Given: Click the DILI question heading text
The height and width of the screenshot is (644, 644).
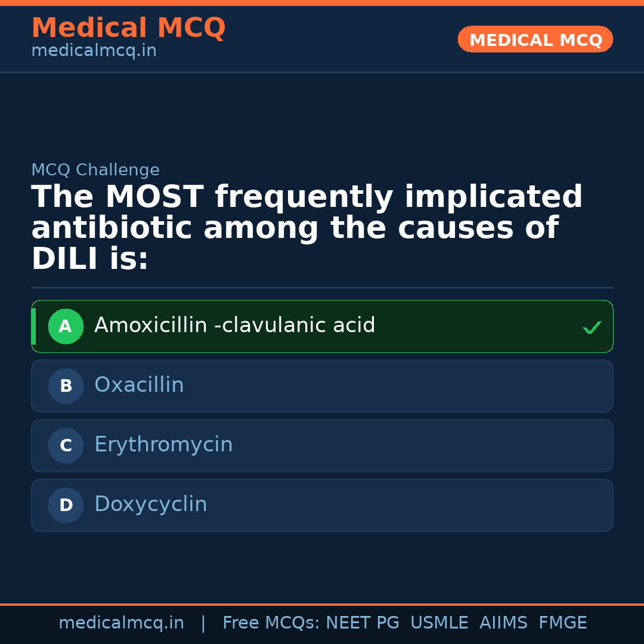Looking at the screenshot, I should (306, 228).
